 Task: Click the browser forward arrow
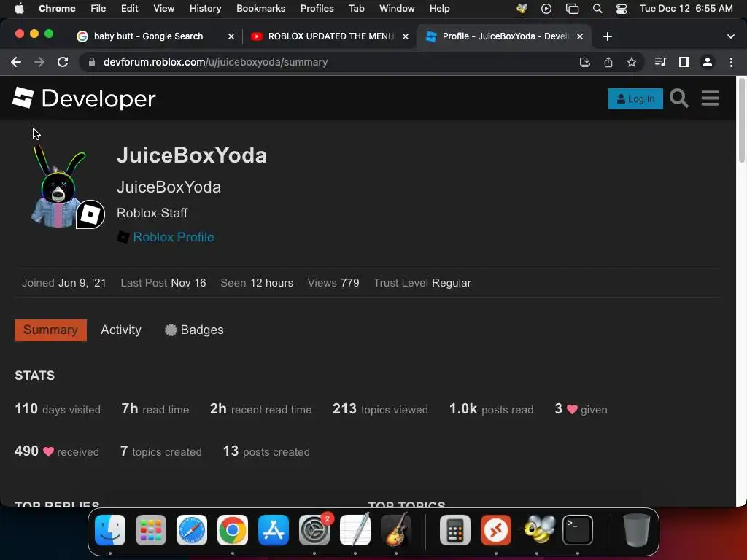coord(39,62)
